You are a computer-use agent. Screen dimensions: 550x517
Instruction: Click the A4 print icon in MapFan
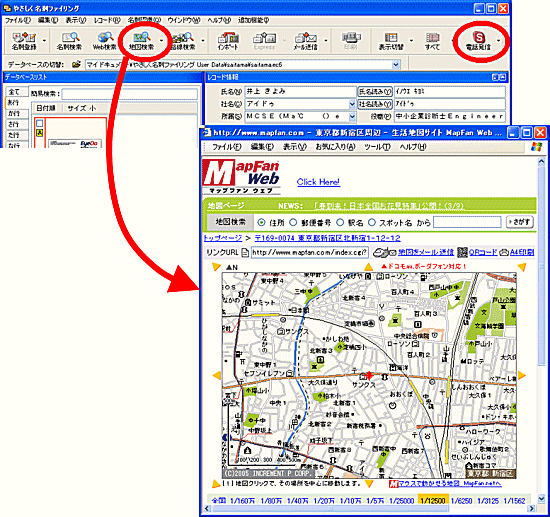pos(504,252)
